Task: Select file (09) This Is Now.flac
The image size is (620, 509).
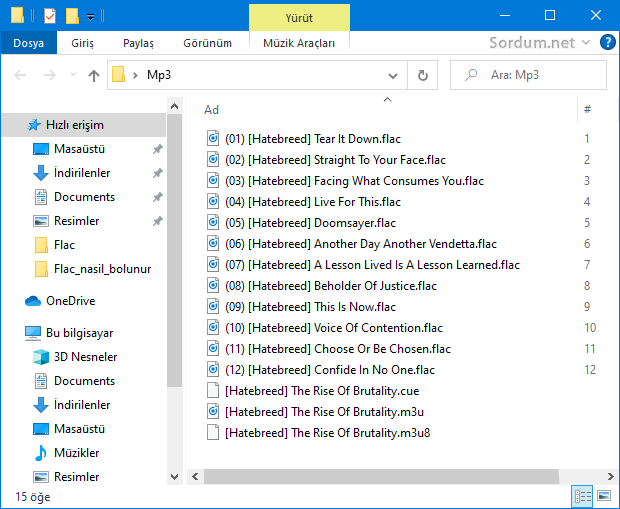Action: pyautogui.click(x=310, y=307)
